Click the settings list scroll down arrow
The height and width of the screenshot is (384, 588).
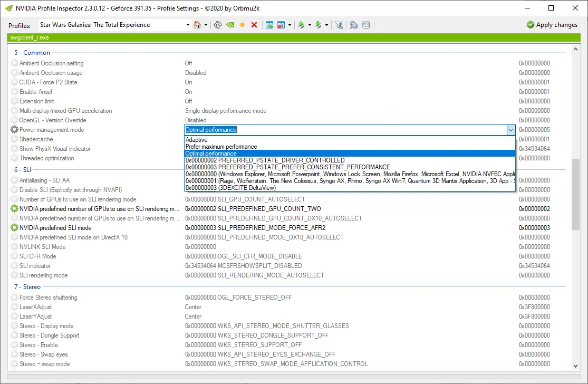(576, 366)
